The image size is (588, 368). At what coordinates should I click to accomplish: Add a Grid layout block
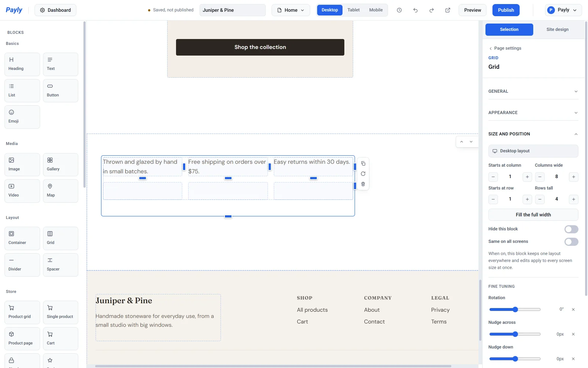coord(61,238)
